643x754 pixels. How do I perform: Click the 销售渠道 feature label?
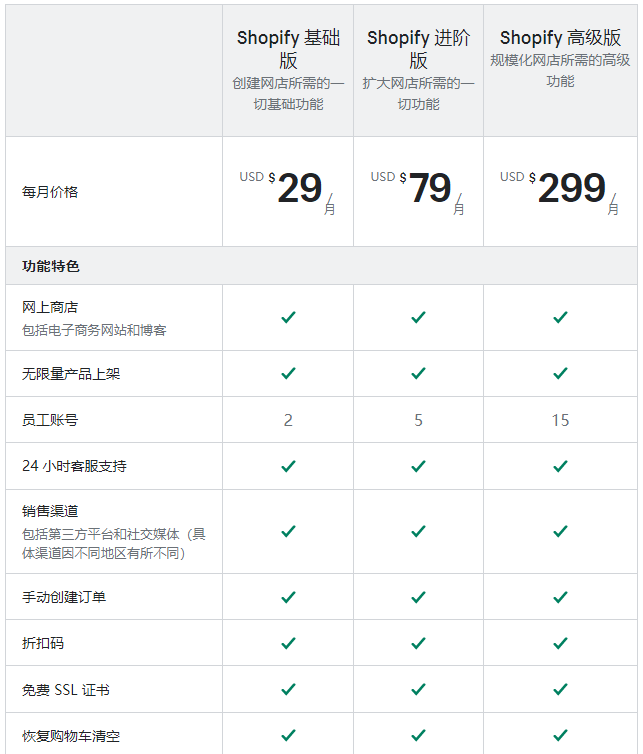coord(50,511)
